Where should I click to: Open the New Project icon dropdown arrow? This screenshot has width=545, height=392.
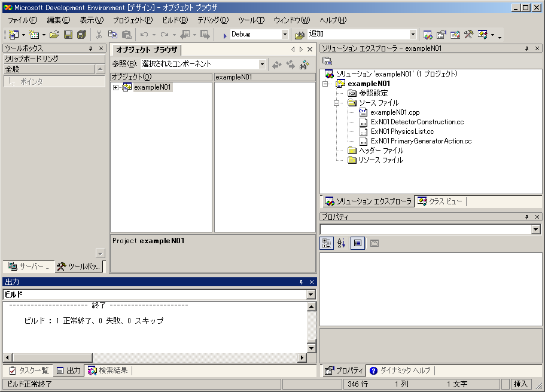pyautogui.click(x=23, y=35)
